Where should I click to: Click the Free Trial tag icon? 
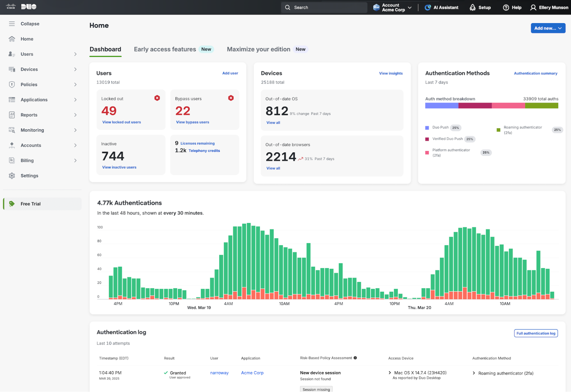pos(12,204)
